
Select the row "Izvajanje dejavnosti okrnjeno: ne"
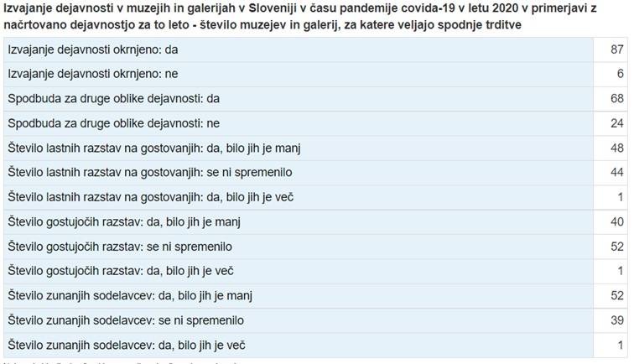point(93,74)
